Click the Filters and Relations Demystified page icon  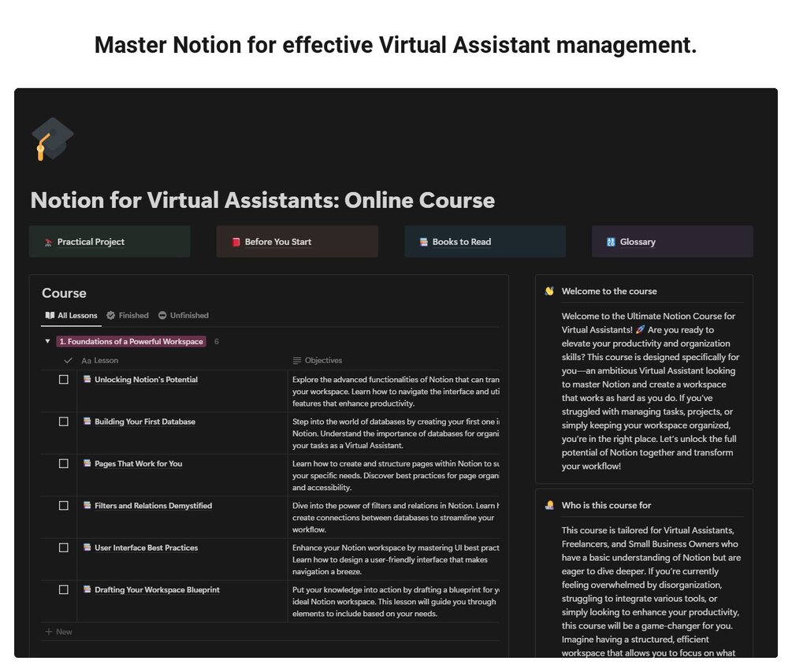[87, 505]
